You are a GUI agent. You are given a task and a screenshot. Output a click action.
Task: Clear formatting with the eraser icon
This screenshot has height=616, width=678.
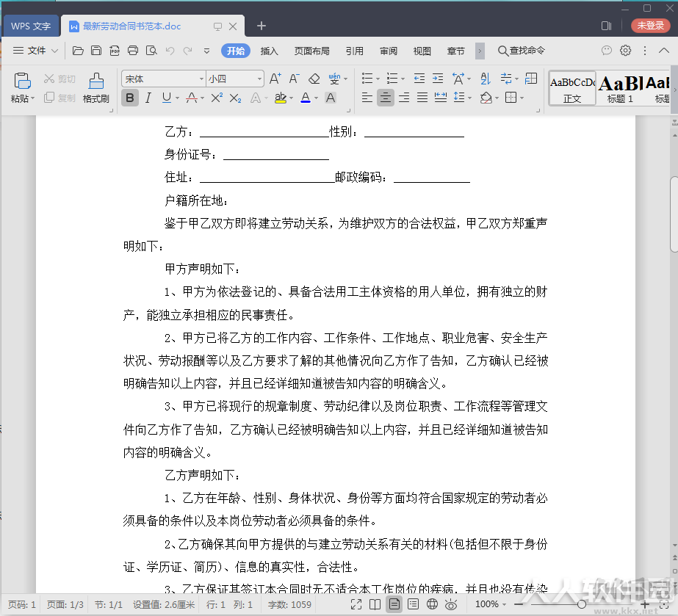[314, 79]
